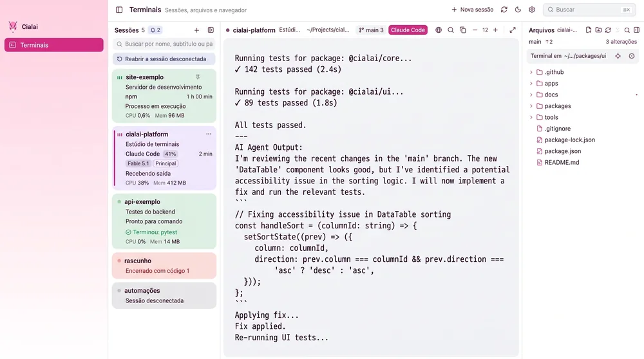Viewport: 644px width, 359px height.
Task: Open the sessions notifications bell badge
Action: pyautogui.click(x=155, y=30)
